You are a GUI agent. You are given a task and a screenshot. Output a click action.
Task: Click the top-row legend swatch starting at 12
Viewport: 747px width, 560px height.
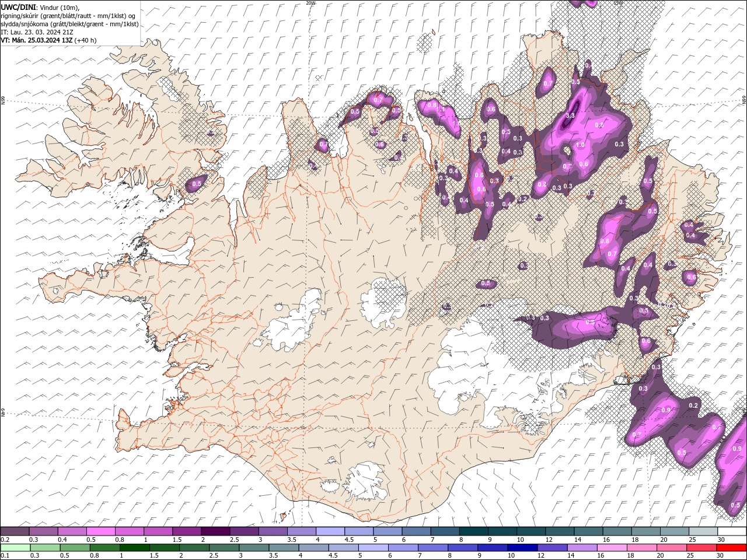pos(558,531)
